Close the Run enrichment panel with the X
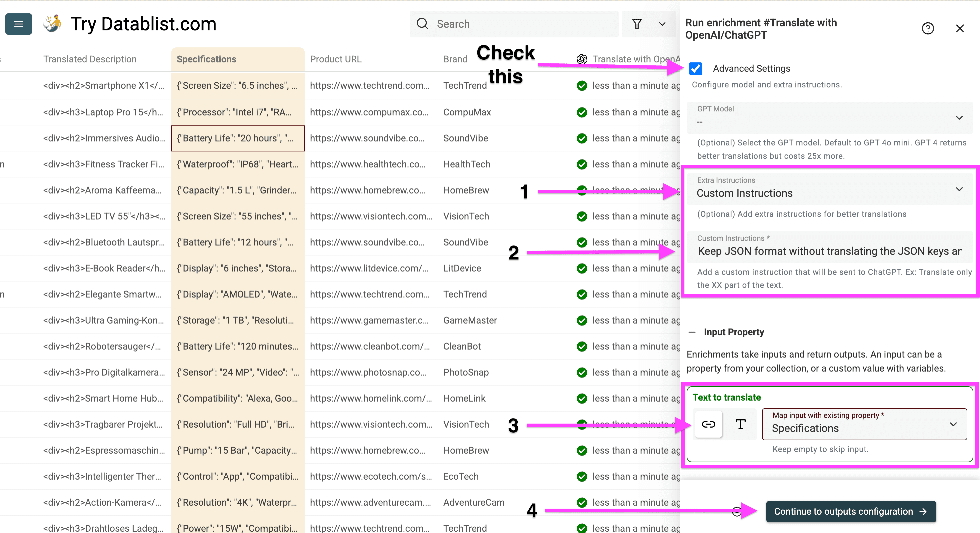Image resolution: width=980 pixels, height=533 pixels. (x=960, y=28)
